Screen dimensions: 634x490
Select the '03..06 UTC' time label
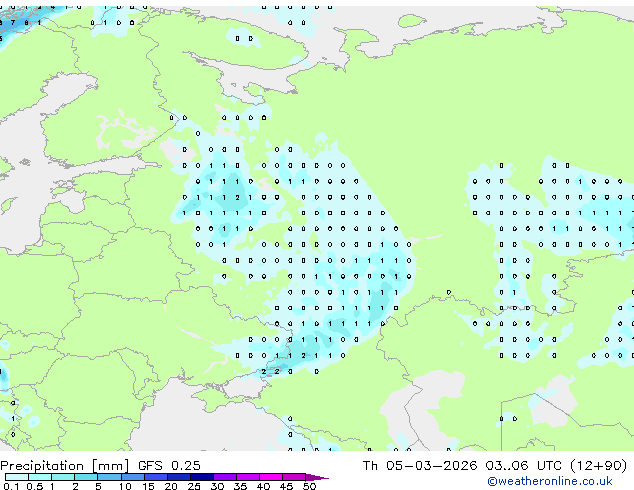[524, 466]
